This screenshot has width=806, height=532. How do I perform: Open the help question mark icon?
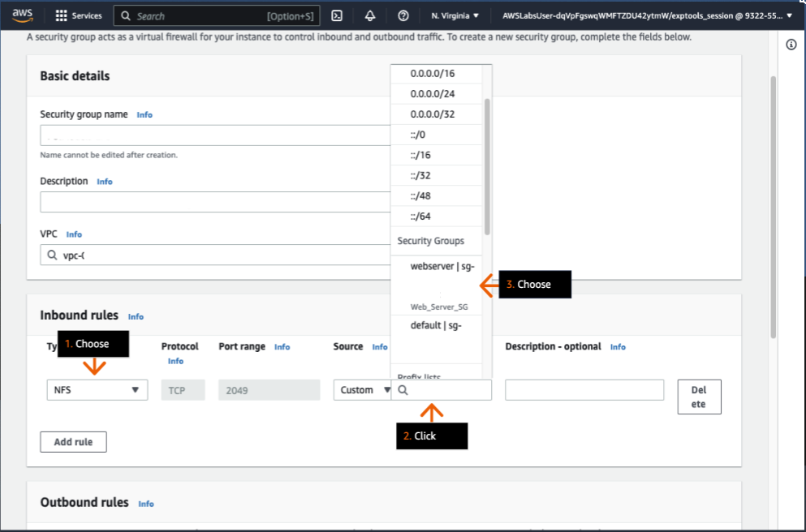[x=400, y=15]
